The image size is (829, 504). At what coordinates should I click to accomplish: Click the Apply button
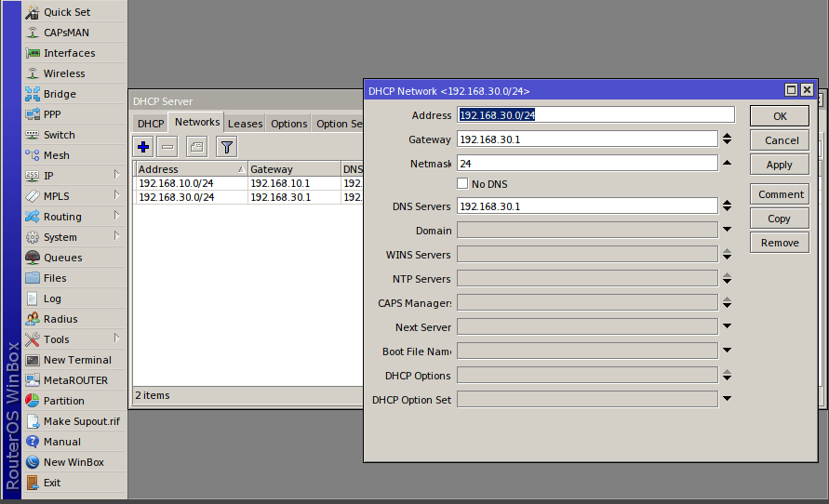point(780,165)
